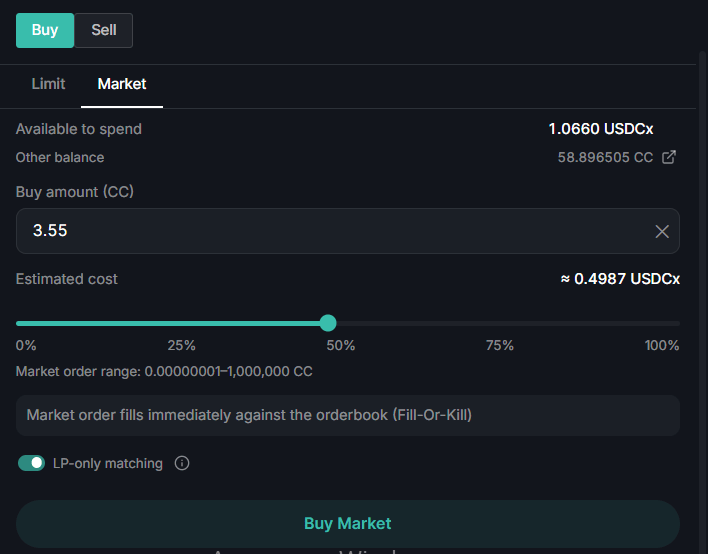Choose the 100% slider mark
The height and width of the screenshot is (554, 708).
point(661,346)
